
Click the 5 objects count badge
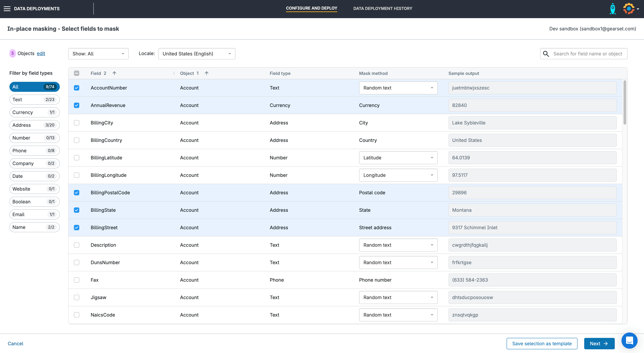12,53
